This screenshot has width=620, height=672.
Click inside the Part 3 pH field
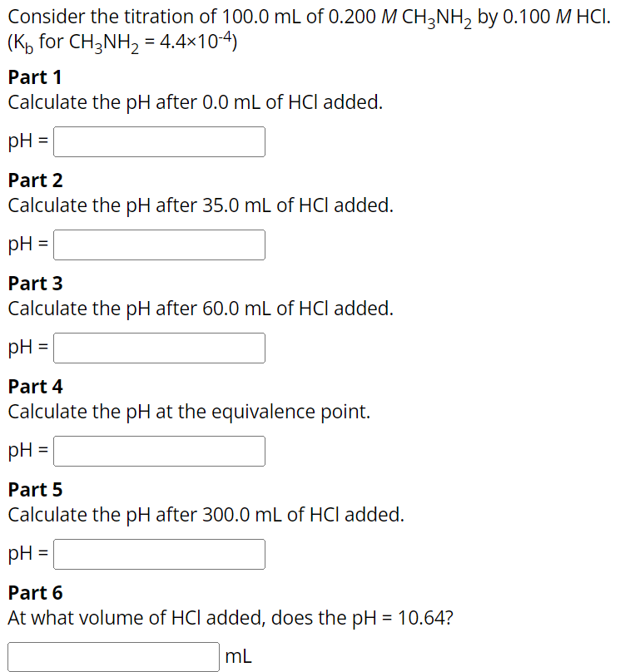pyautogui.click(x=158, y=348)
